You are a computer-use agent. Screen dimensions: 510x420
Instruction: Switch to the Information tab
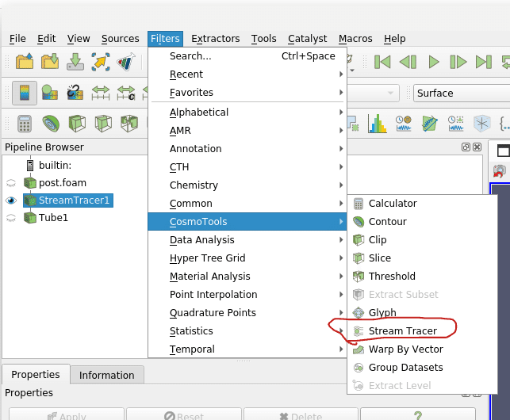pyautogui.click(x=107, y=375)
